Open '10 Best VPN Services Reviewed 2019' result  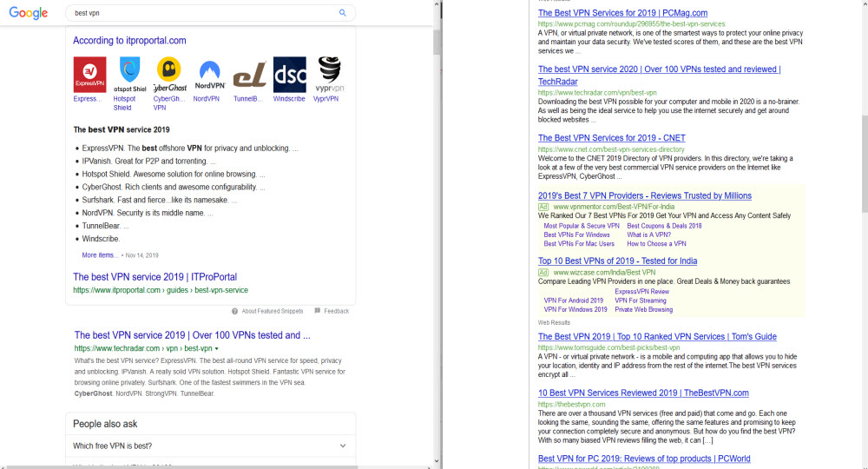pyautogui.click(x=643, y=393)
